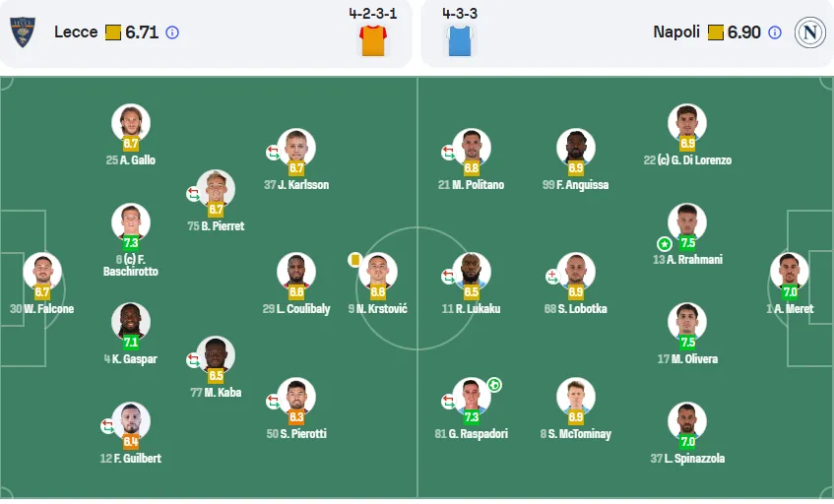Click A. Rrahmani's 7.5 rating badge
The image size is (834, 504).
687,243
